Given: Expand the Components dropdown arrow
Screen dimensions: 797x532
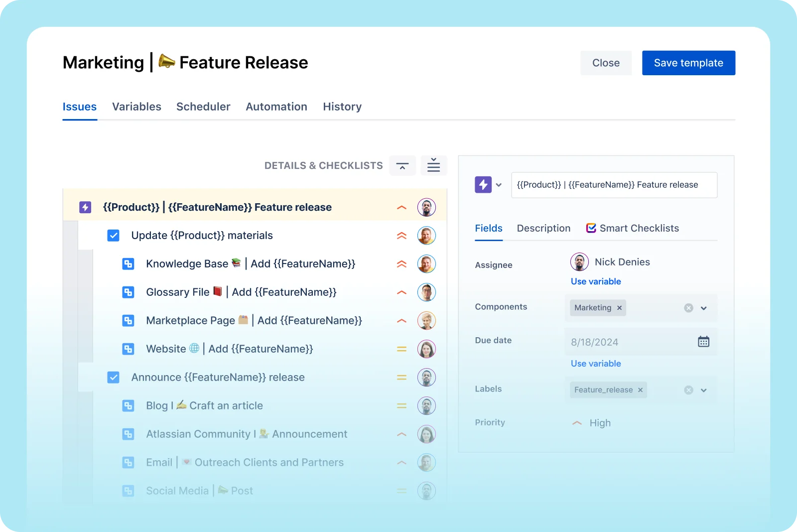Looking at the screenshot, I should point(704,308).
